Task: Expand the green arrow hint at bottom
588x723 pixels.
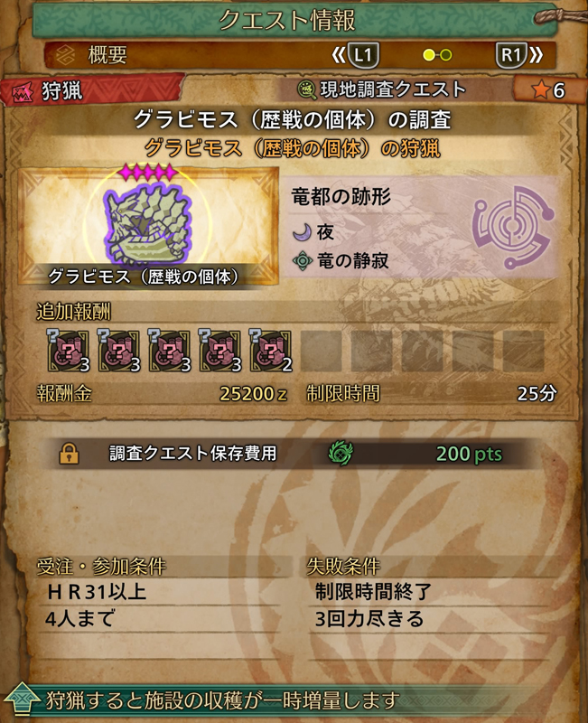Action: 22,700
